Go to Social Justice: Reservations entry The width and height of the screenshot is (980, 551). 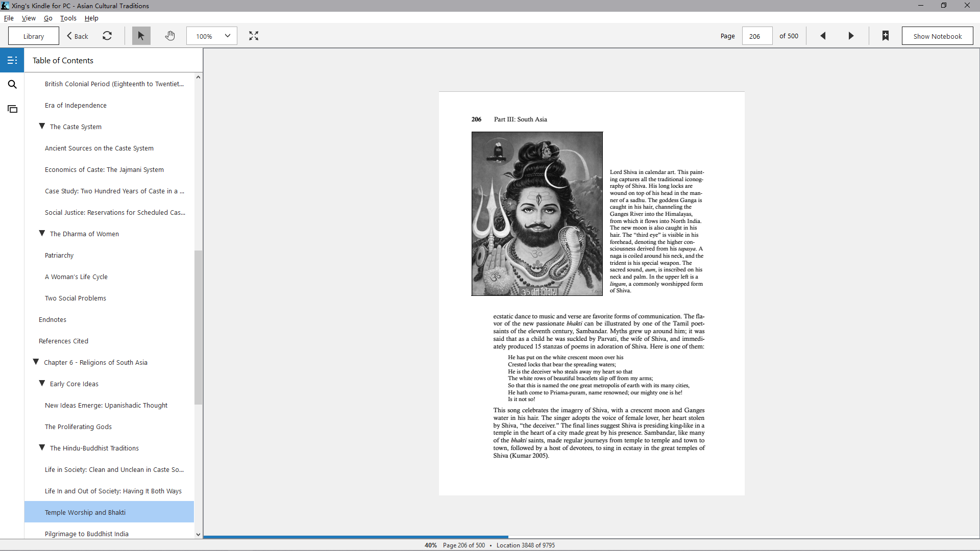click(x=115, y=212)
